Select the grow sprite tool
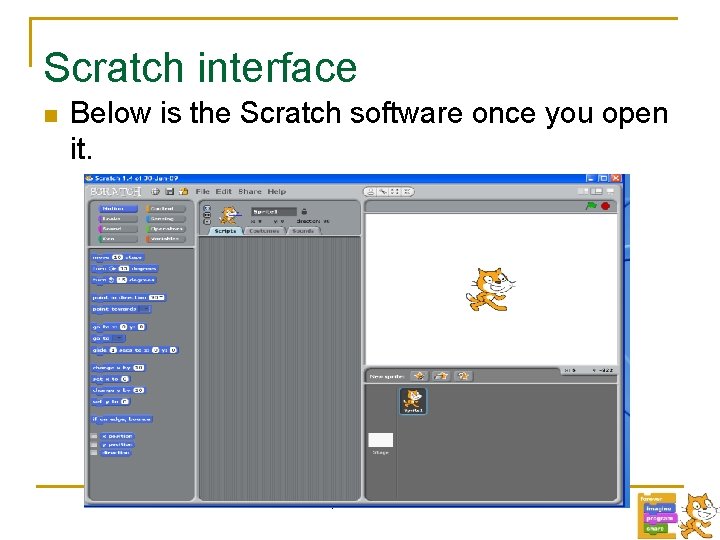 (394, 191)
